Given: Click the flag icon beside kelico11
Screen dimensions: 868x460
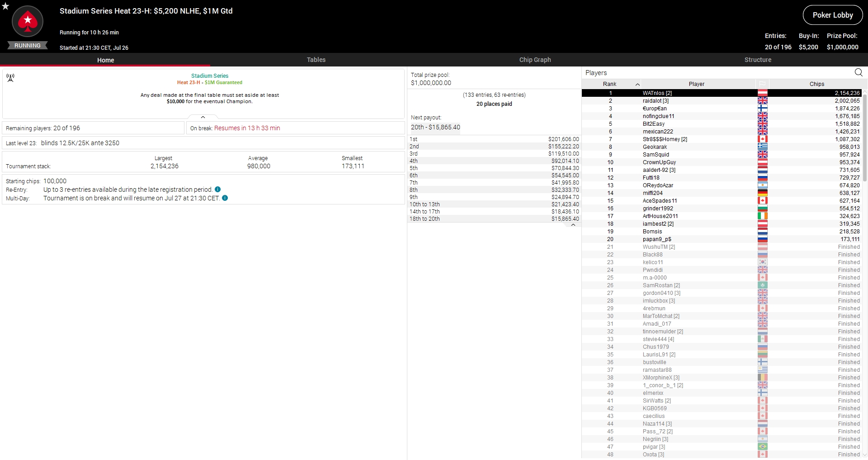Looking at the screenshot, I should tap(762, 262).
